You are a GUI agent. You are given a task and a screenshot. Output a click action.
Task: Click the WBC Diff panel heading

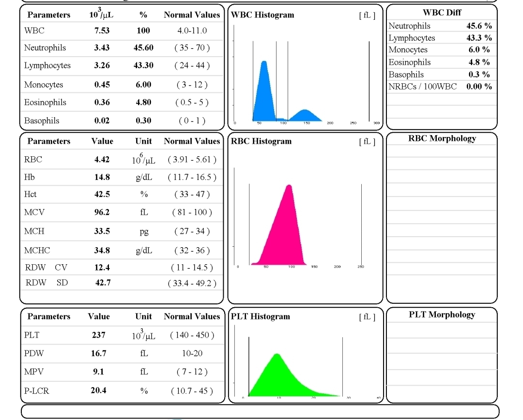(442, 13)
